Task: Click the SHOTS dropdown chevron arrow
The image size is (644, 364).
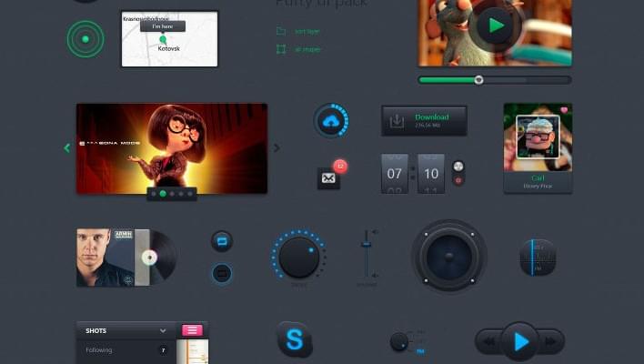Action: tap(163, 330)
